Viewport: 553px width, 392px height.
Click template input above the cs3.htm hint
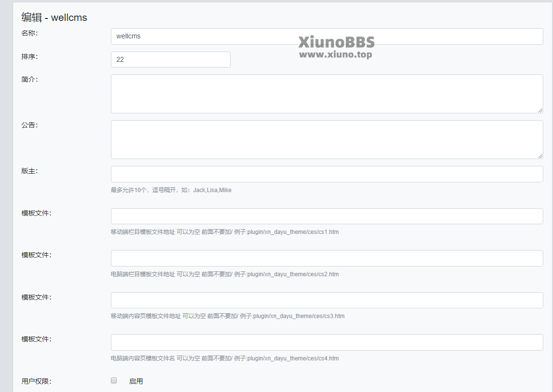point(326,301)
